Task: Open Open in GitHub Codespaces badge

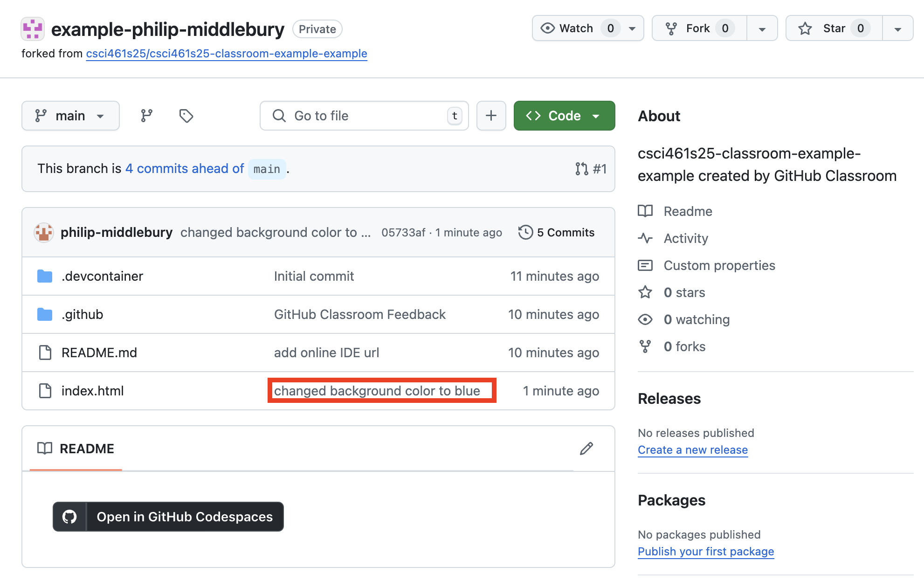Action: click(168, 517)
